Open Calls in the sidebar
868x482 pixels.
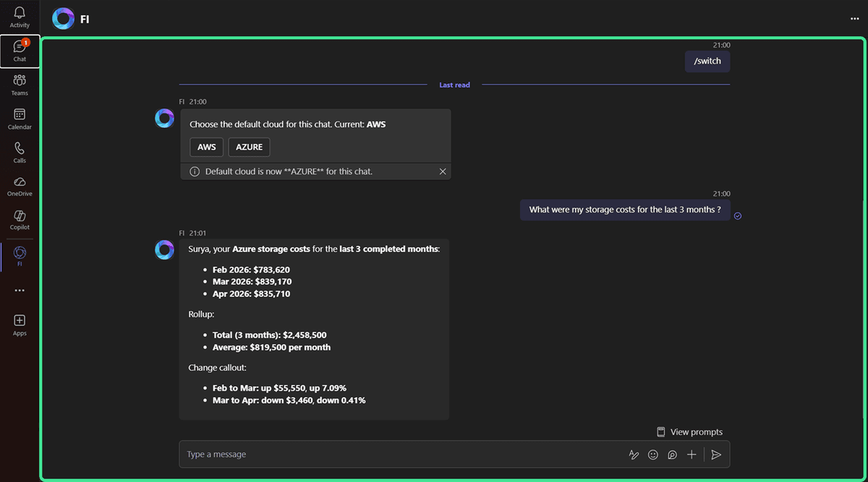(20, 152)
